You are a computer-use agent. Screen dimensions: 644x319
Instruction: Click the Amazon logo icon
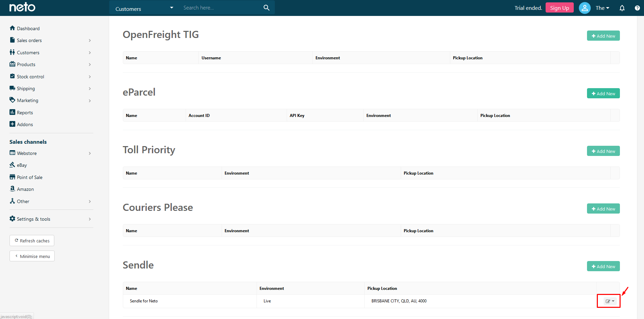coord(12,189)
